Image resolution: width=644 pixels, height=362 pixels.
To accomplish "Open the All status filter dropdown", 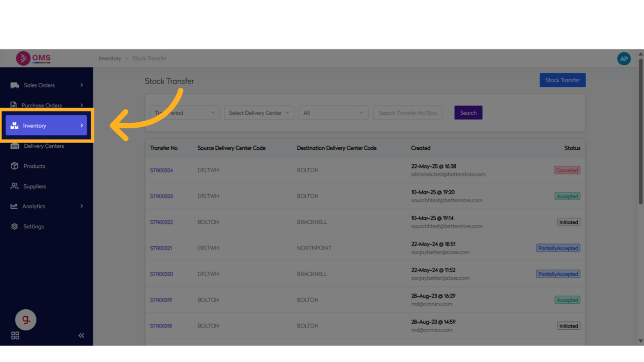I will pyautogui.click(x=333, y=113).
